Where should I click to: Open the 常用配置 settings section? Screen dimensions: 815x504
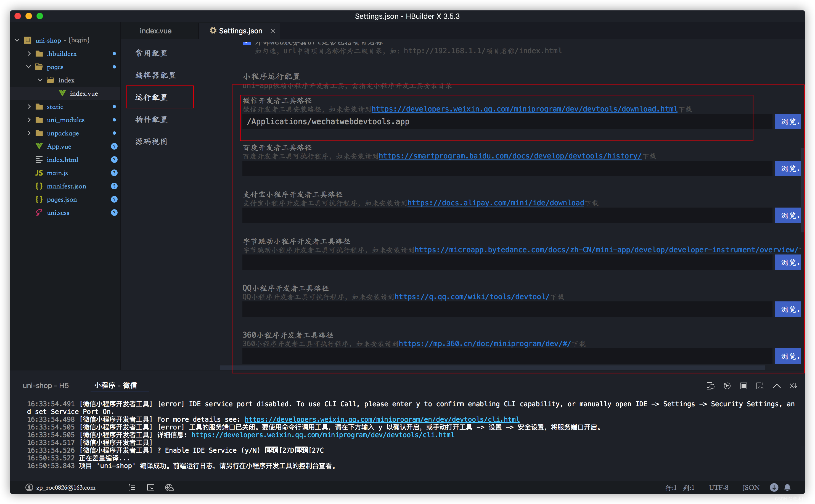(151, 53)
